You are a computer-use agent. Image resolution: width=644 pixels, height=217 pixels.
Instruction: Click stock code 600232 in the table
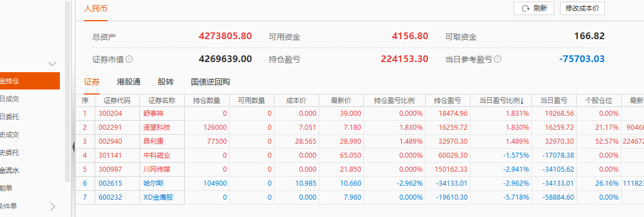coord(110,197)
